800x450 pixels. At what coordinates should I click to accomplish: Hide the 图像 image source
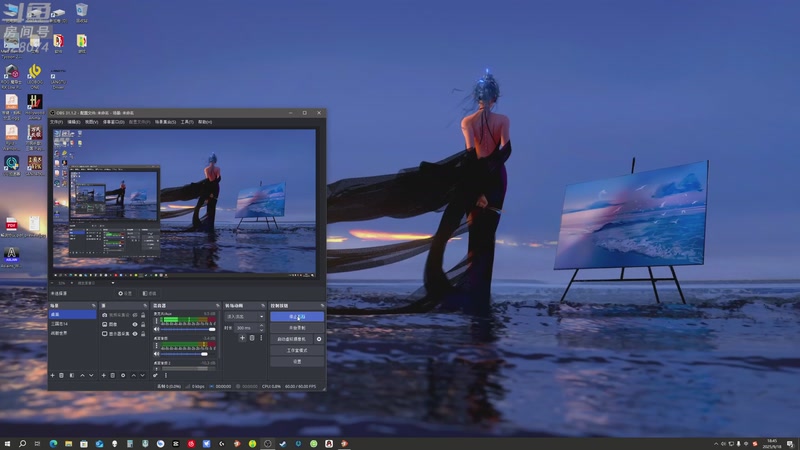pos(135,324)
